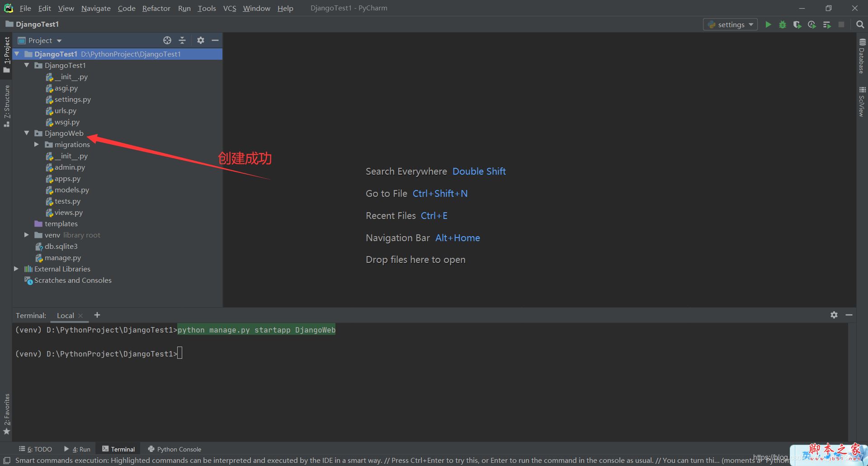Open the Structure side tool window
The height and width of the screenshot is (466, 868).
[x=6, y=105]
